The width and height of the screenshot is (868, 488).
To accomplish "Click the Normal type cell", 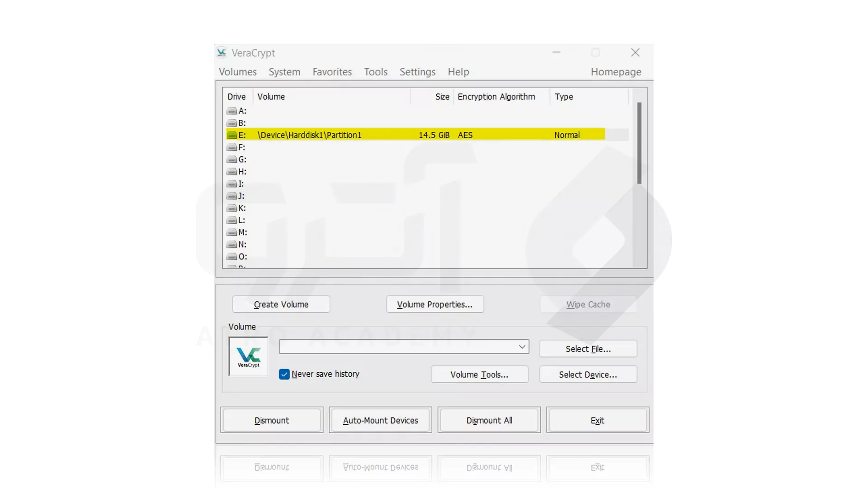I will [x=567, y=135].
